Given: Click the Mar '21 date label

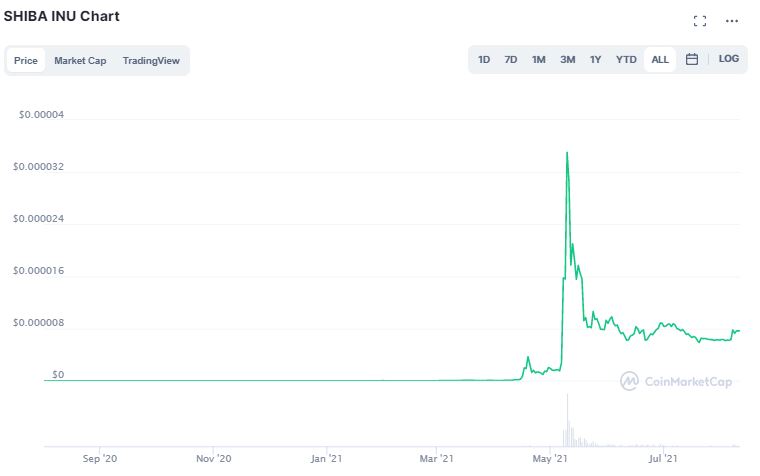Looking at the screenshot, I should click(x=436, y=459).
